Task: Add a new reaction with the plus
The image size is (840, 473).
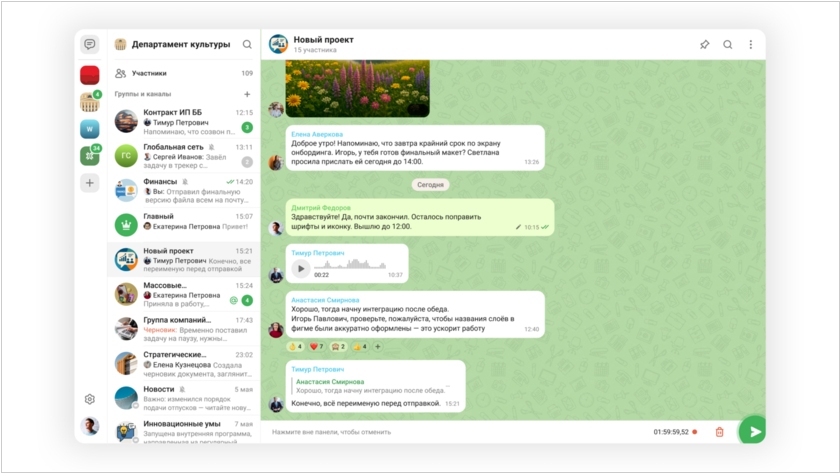Action: pos(378,347)
